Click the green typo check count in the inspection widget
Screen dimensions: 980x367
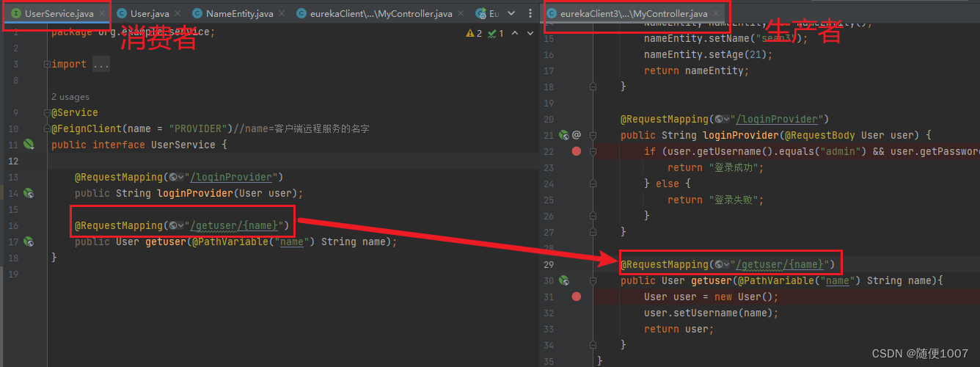(x=496, y=33)
